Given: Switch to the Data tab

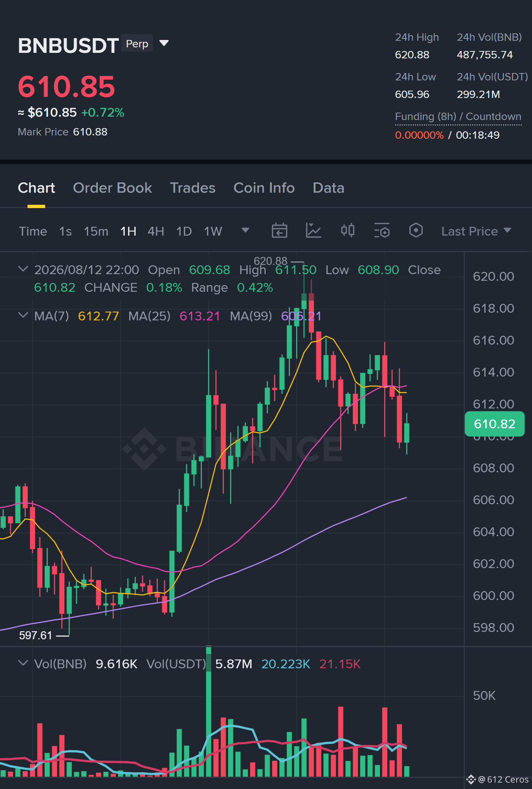Looking at the screenshot, I should click(x=328, y=188).
